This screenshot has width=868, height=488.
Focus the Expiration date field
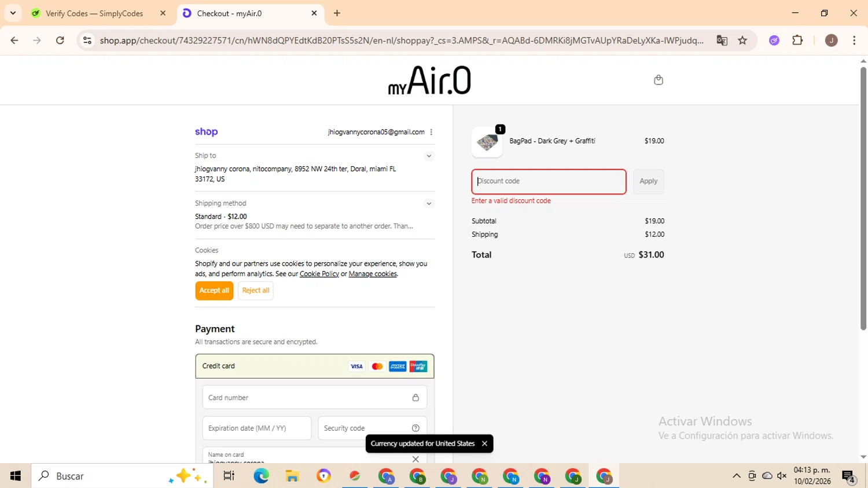[x=257, y=428]
